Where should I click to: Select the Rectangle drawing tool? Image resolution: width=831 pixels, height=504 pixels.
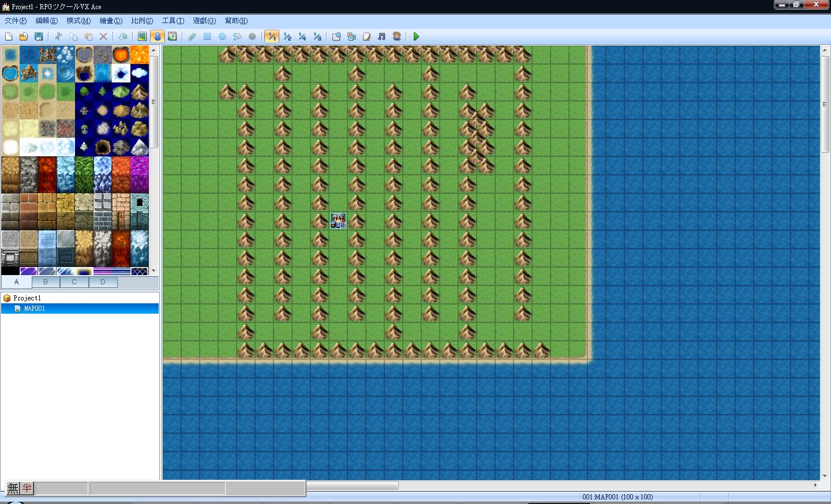207,36
